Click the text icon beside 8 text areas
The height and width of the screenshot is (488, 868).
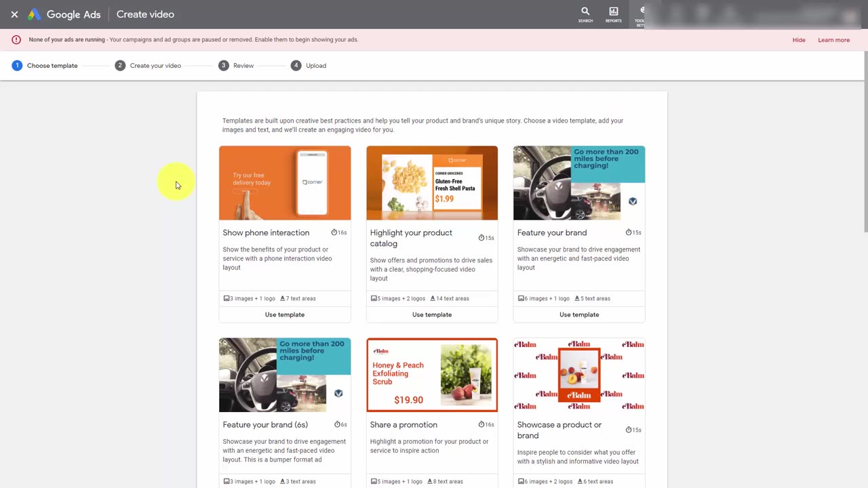(x=430, y=481)
